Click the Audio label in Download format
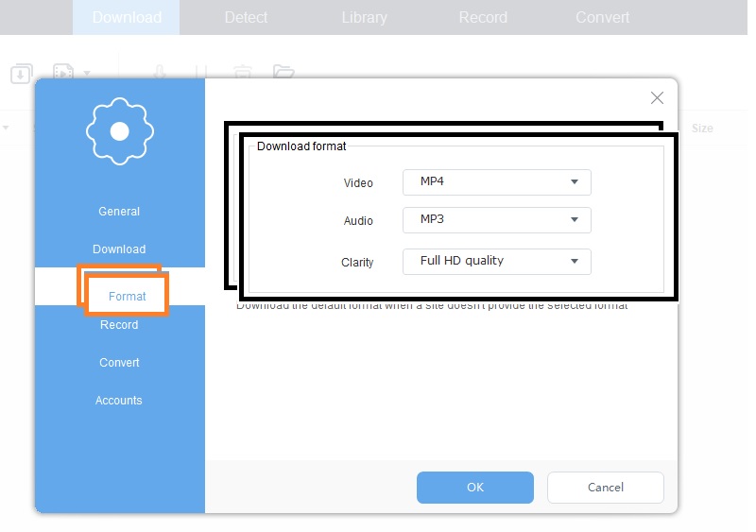Image resolution: width=756 pixels, height=532 pixels. 358,220
